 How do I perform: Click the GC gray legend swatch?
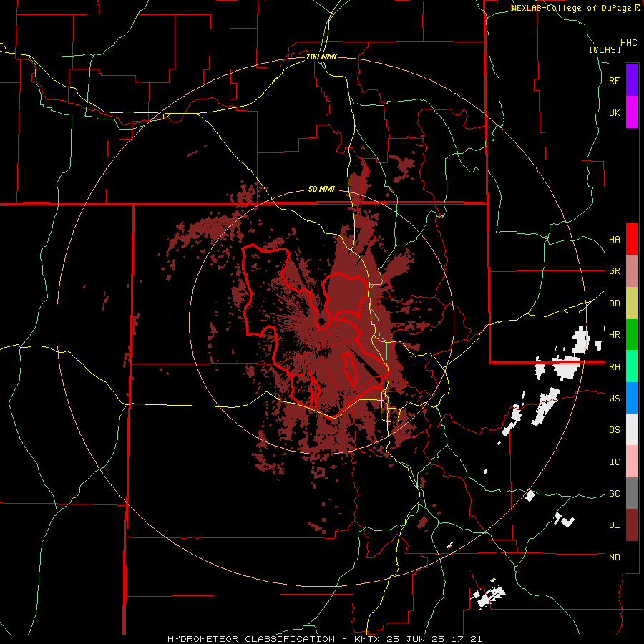click(632, 493)
